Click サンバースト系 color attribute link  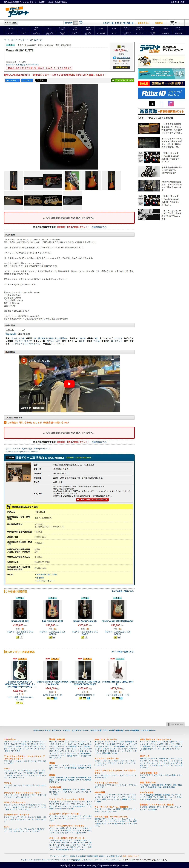(x=17, y=338)
